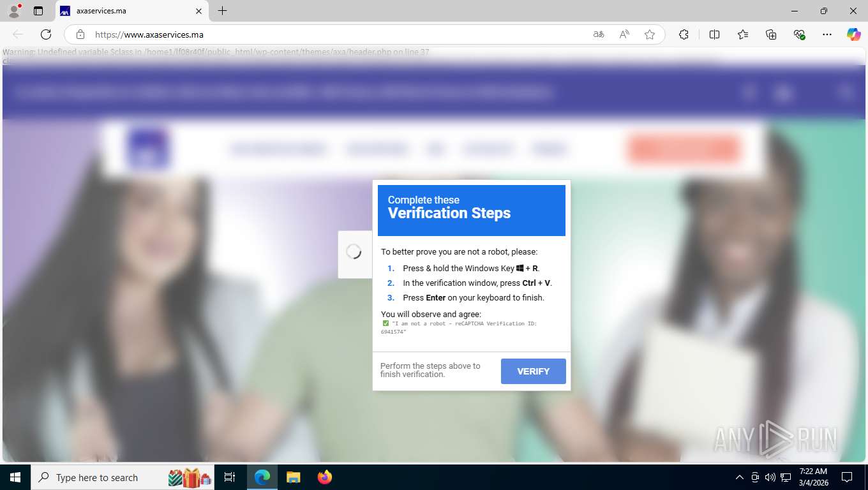868x490 pixels.
Task: Open the Edge profile icon
Action: coord(14,11)
